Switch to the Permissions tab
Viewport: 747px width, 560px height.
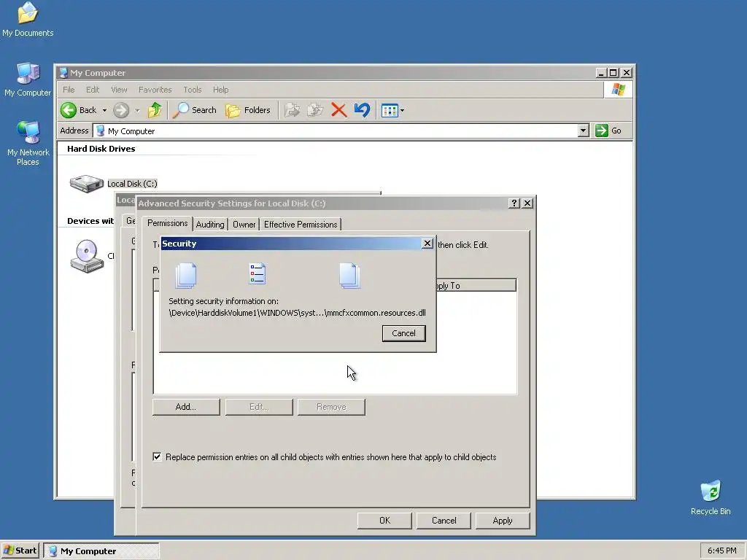(x=167, y=223)
